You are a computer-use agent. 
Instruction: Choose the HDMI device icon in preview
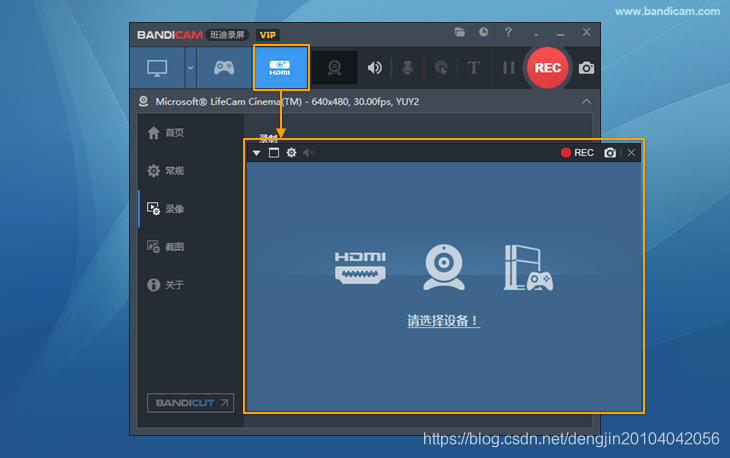[360, 267]
